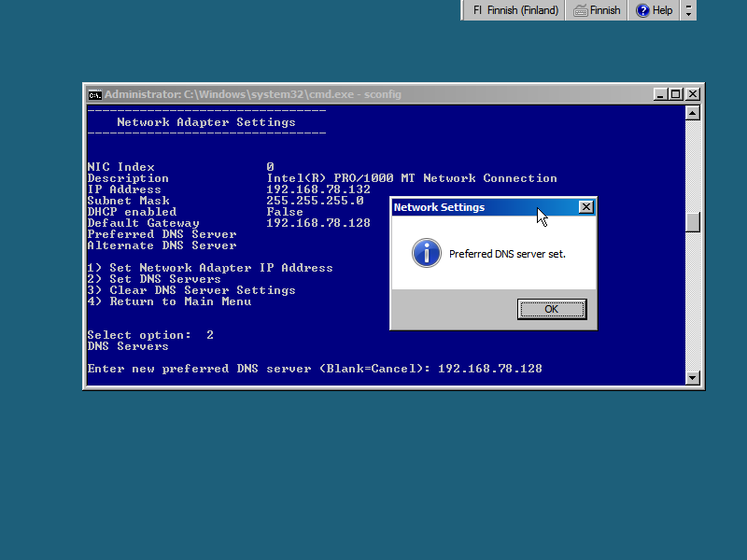Open the blue Help question mark icon
Image resolution: width=747 pixels, height=560 pixels.
point(642,10)
